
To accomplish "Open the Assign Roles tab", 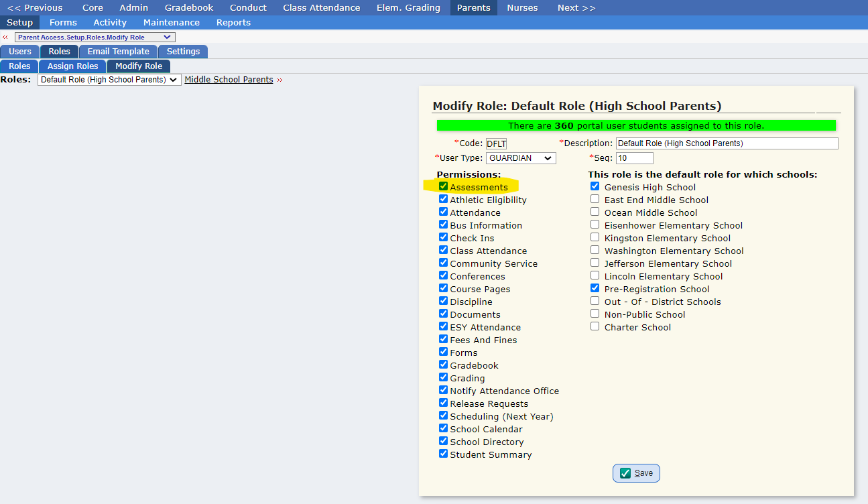I will tap(72, 66).
